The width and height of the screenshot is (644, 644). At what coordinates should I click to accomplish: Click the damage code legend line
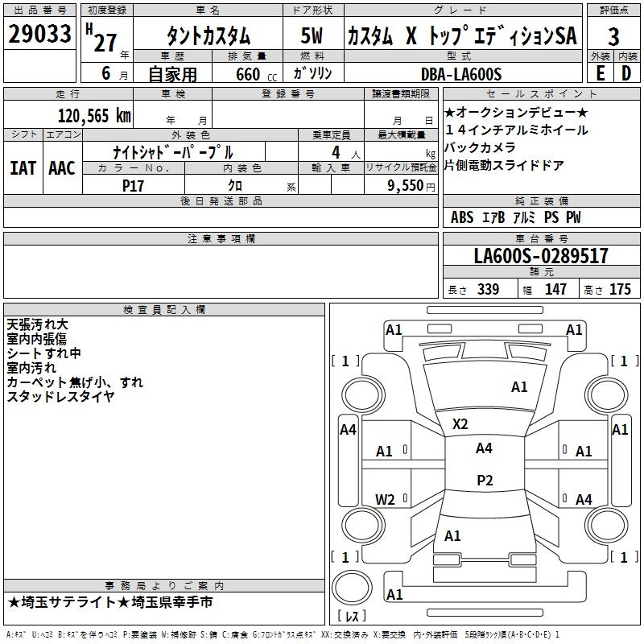tap(283, 634)
